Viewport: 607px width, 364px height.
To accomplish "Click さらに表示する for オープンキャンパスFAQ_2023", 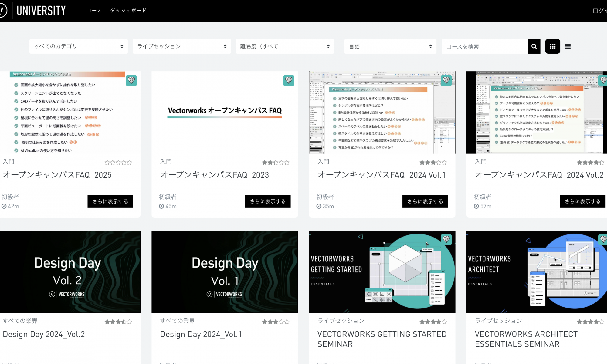I will (268, 201).
